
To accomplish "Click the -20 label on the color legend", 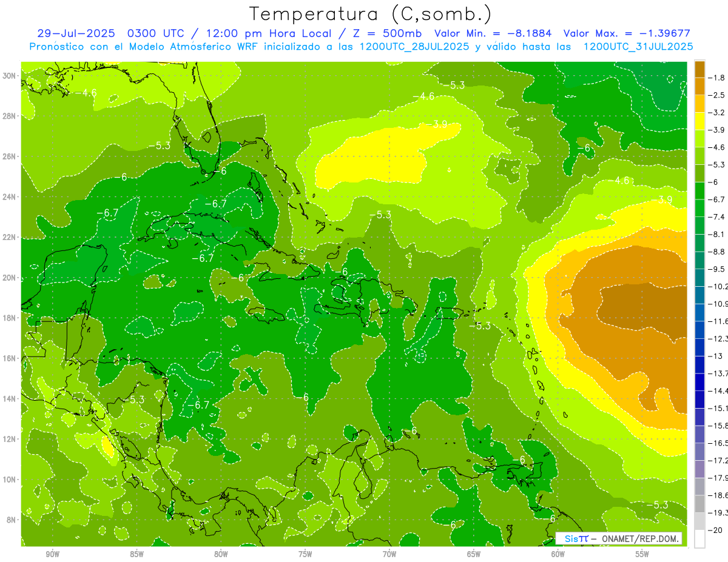I will pyautogui.click(x=715, y=530).
